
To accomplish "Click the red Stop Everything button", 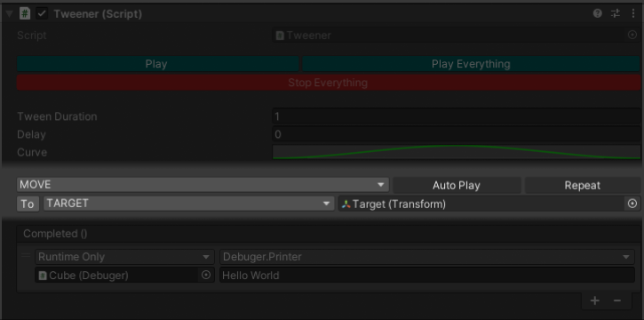I will [328, 83].
